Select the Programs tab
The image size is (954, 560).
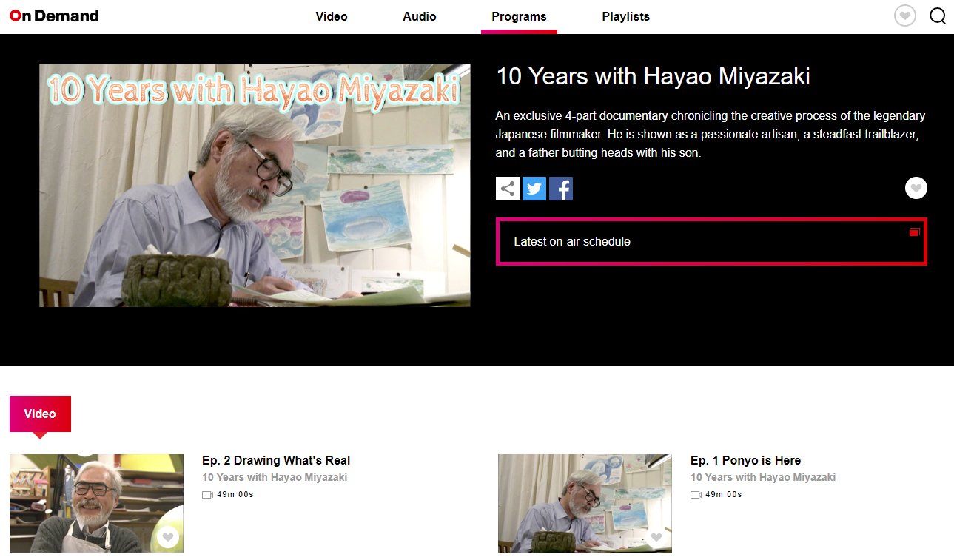519,16
